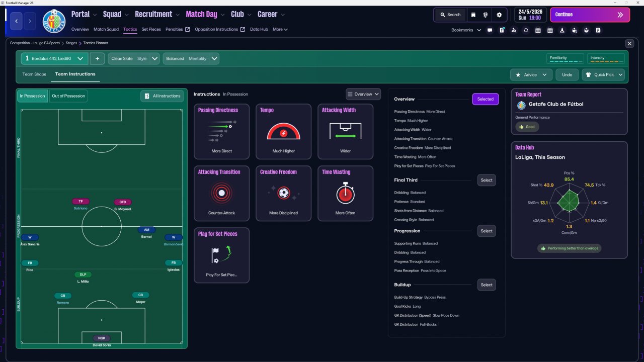Open the Attacking Width Wider card

(x=345, y=132)
